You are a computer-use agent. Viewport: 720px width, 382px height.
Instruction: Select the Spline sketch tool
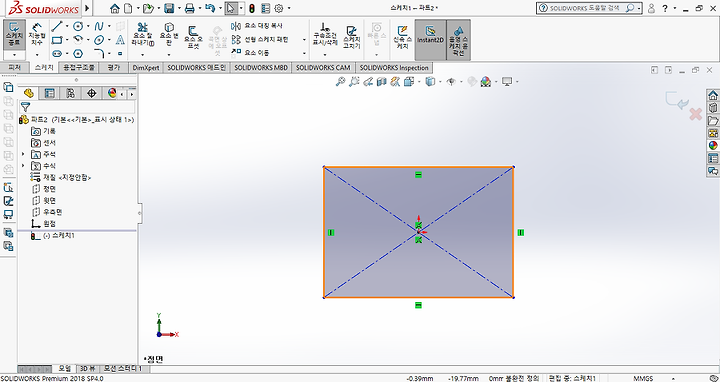coord(99,26)
